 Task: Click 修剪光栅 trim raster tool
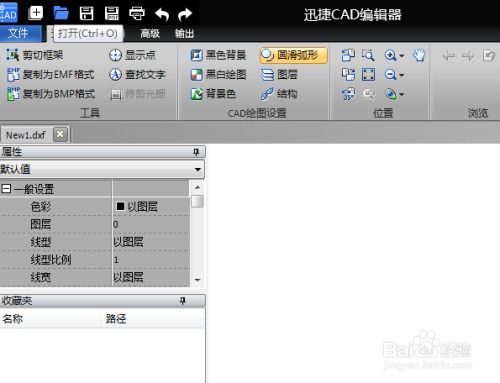click(138, 94)
